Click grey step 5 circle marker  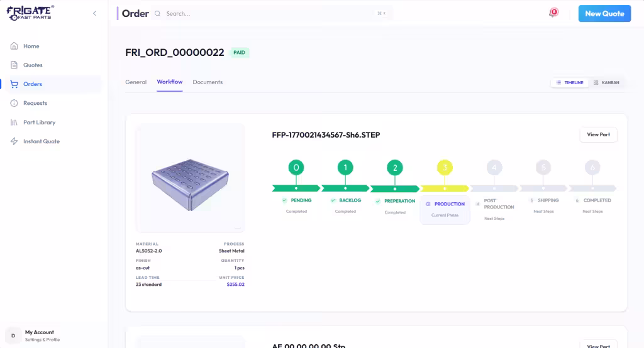coord(543,168)
